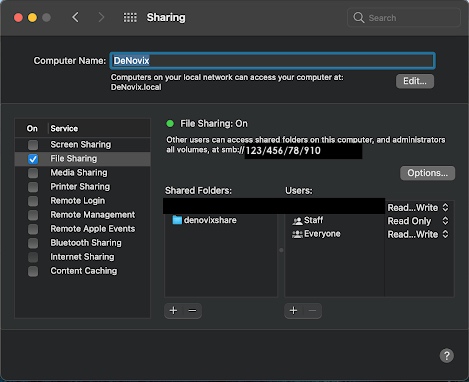This screenshot has height=382, width=469.
Task: Open Everyone's Read...Write permission dropdown
Action: (x=418, y=234)
